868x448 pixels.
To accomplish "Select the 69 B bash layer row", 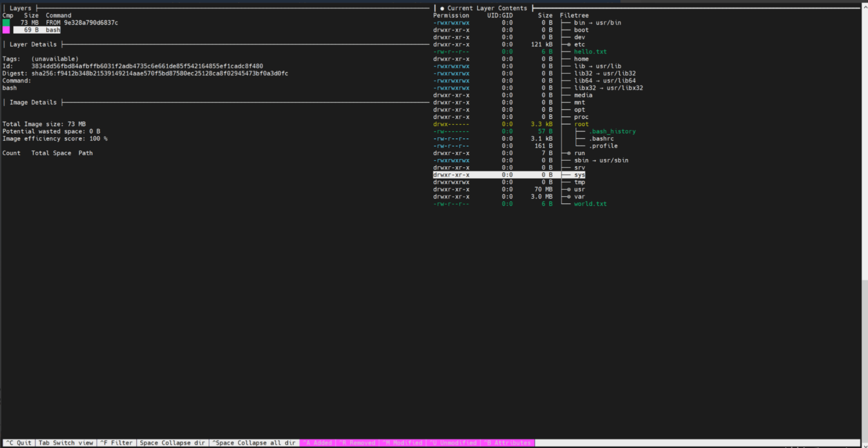I will (x=37, y=30).
